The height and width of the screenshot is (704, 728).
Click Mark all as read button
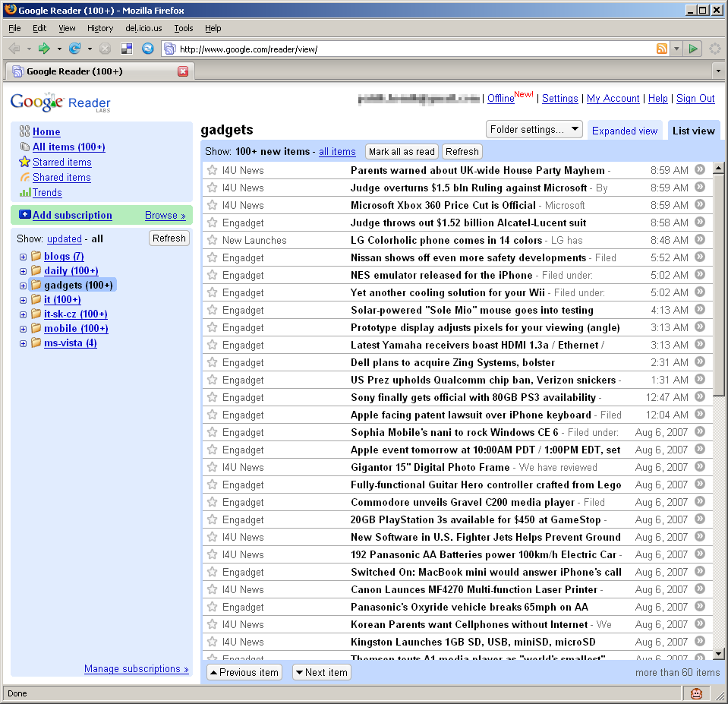402,151
